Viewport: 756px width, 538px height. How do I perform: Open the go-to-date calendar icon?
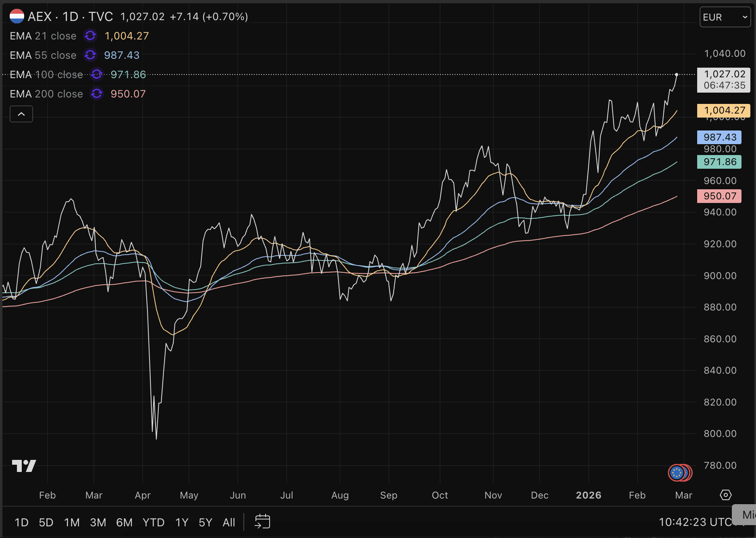coord(262,522)
